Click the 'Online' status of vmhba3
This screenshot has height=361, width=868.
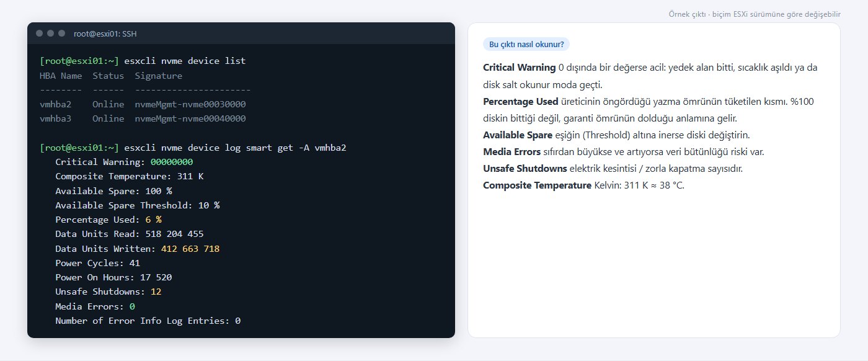coord(108,118)
